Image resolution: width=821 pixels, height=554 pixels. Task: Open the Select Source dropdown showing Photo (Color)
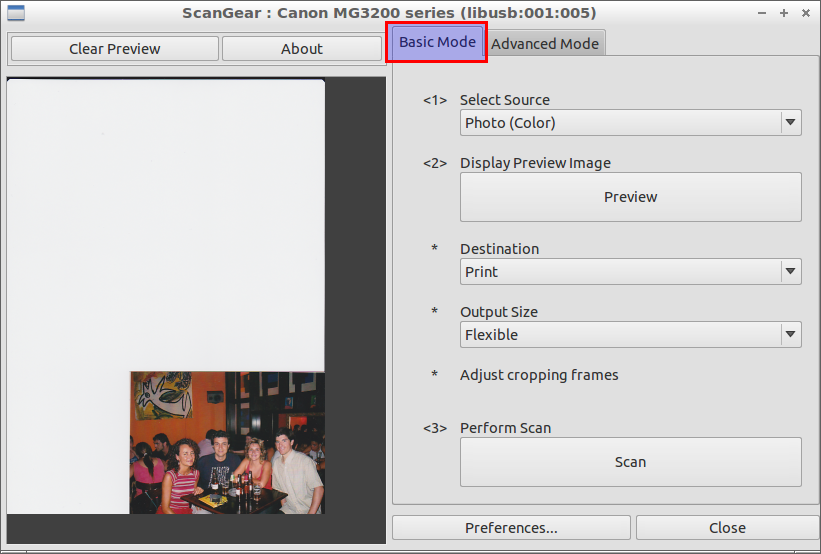click(630, 123)
